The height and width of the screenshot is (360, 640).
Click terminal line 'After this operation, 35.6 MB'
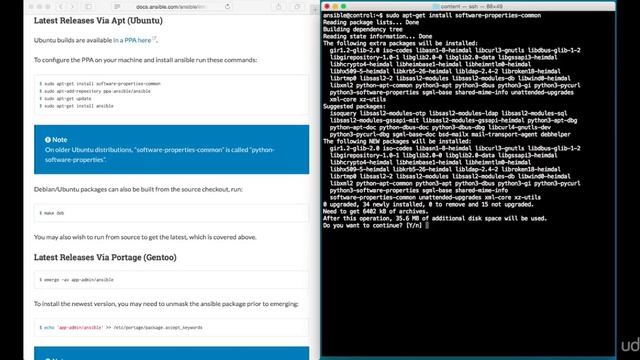pyautogui.click(x=435, y=218)
